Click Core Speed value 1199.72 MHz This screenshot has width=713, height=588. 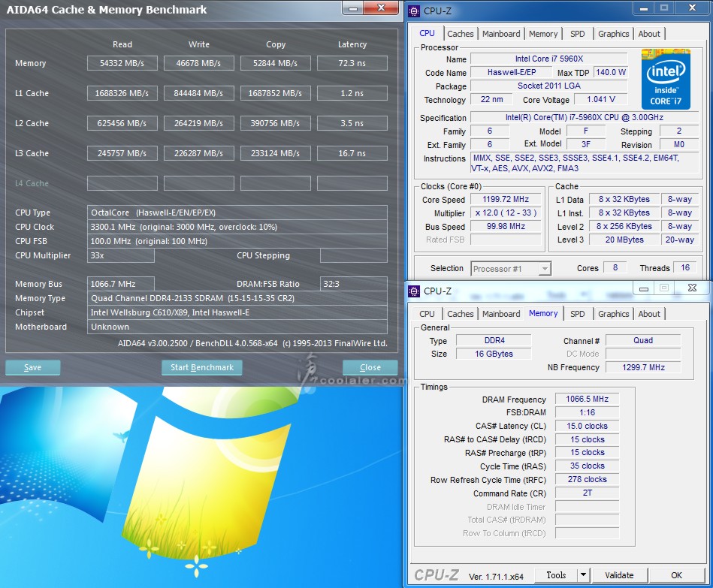pos(506,200)
